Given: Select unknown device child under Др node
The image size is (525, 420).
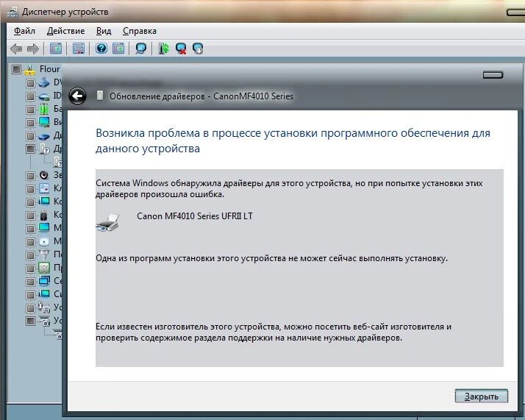Looking at the screenshot, I should [58, 162].
